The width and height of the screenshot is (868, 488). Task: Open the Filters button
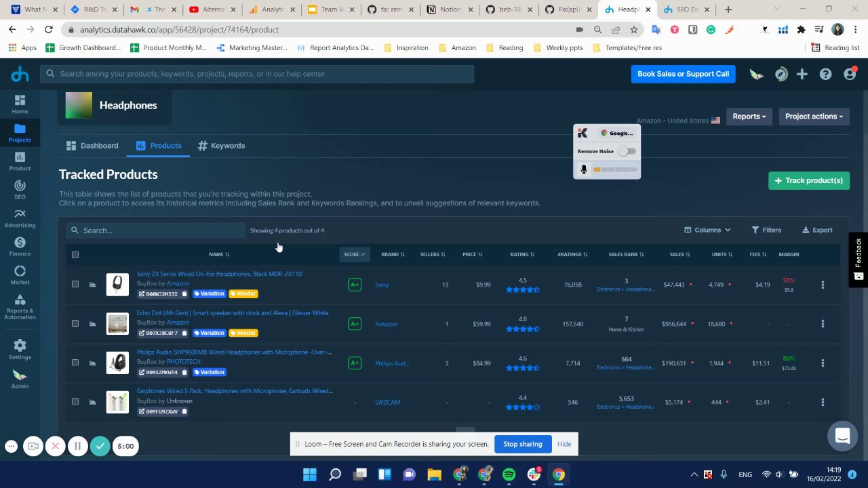click(x=766, y=230)
